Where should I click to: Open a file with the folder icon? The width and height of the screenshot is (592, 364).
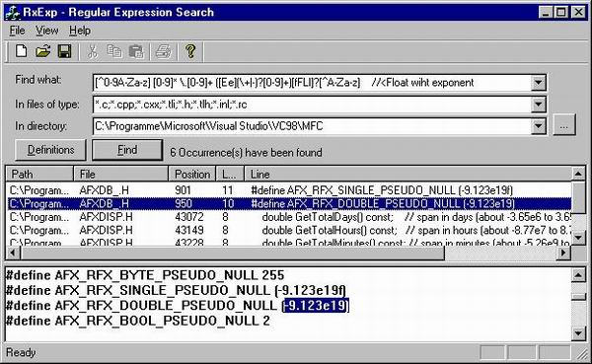pyautogui.click(x=43, y=51)
